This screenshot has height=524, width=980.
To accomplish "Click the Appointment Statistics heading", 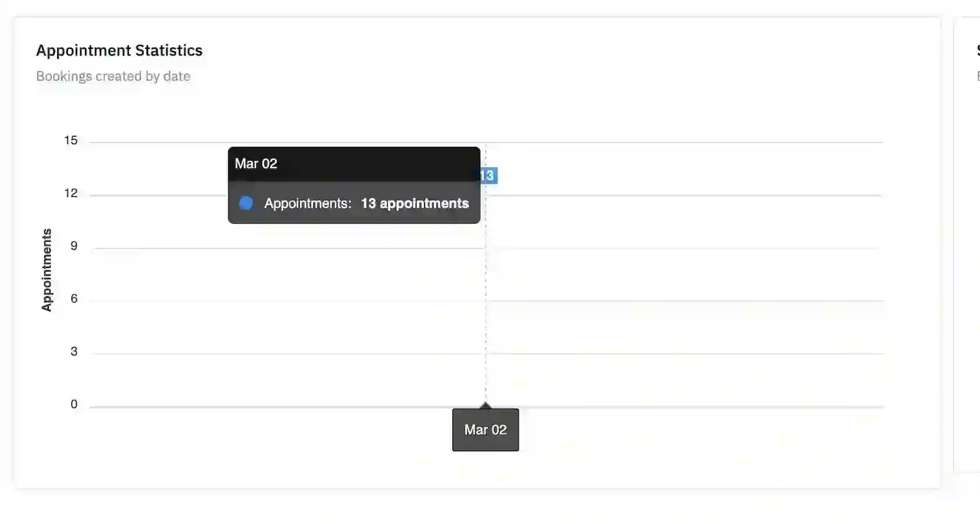I will pos(119,51).
